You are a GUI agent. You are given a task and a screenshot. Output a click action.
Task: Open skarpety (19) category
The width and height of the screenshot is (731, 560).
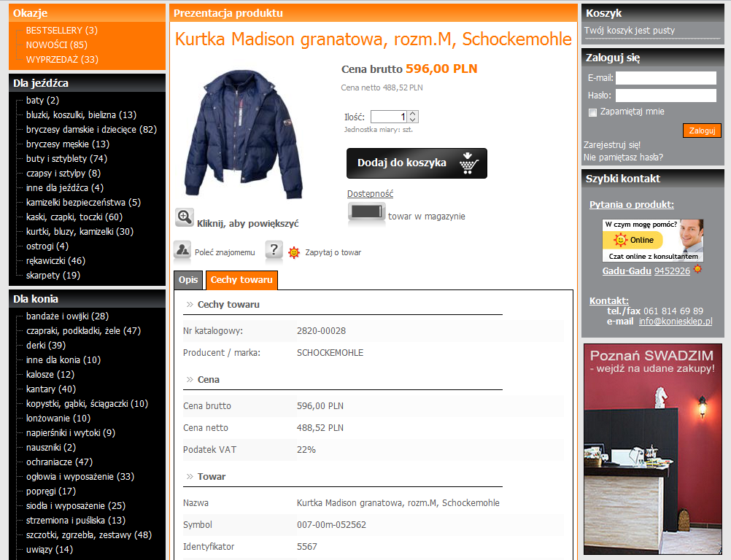tap(53, 276)
